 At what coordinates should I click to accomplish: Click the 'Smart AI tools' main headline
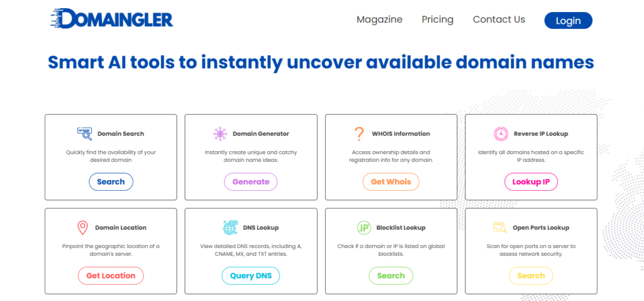pyautogui.click(x=321, y=62)
